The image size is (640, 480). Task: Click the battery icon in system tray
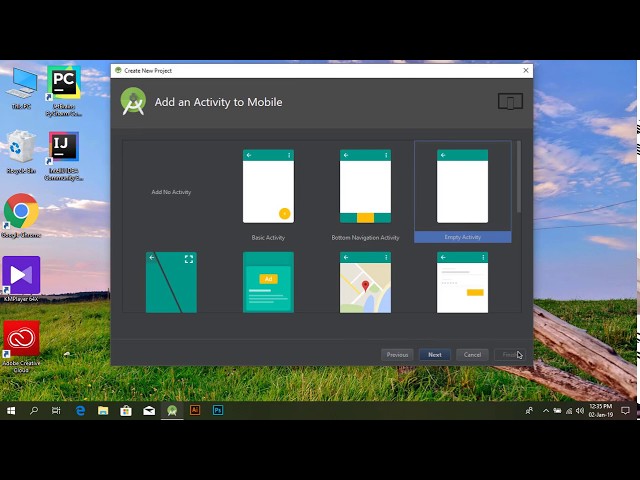(557, 411)
